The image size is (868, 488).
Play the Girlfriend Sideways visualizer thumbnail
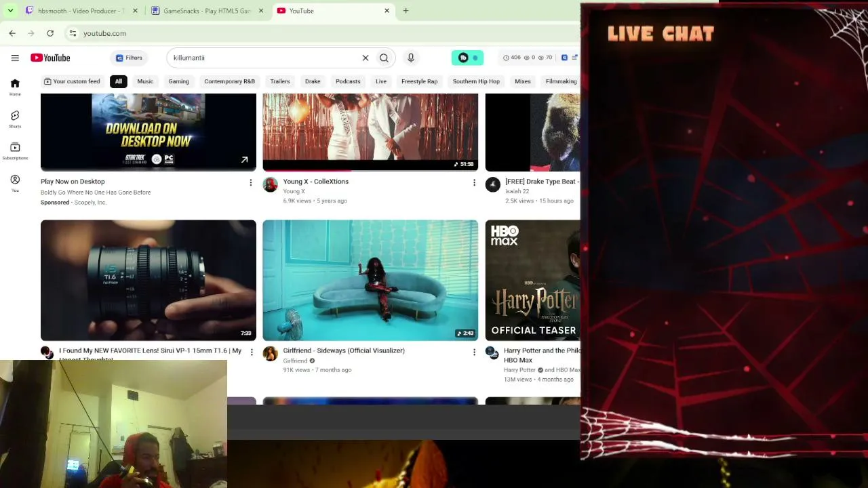click(x=370, y=280)
